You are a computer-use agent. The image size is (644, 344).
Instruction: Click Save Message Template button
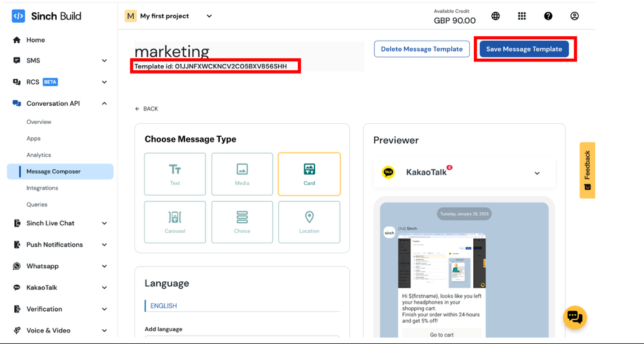pos(523,49)
